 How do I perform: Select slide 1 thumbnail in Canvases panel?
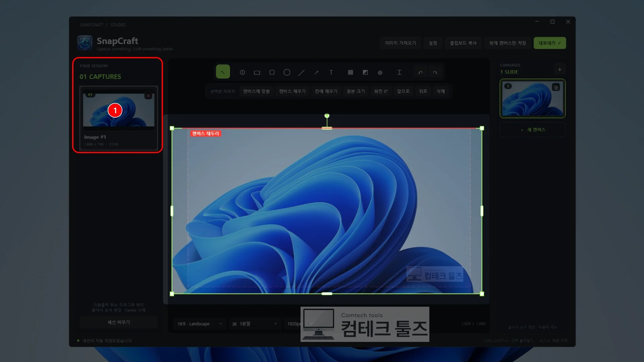pos(533,99)
